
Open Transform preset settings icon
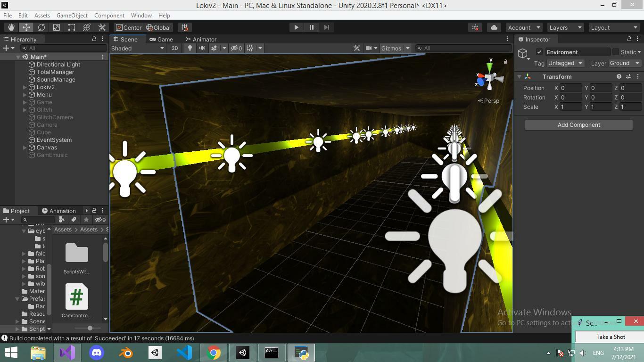click(628, 76)
